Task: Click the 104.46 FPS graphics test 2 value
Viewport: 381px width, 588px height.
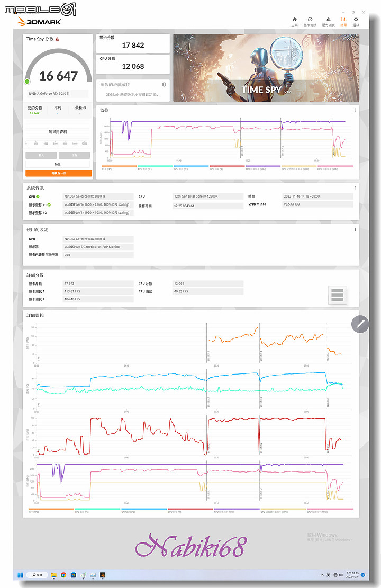Action: [x=98, y=299]
